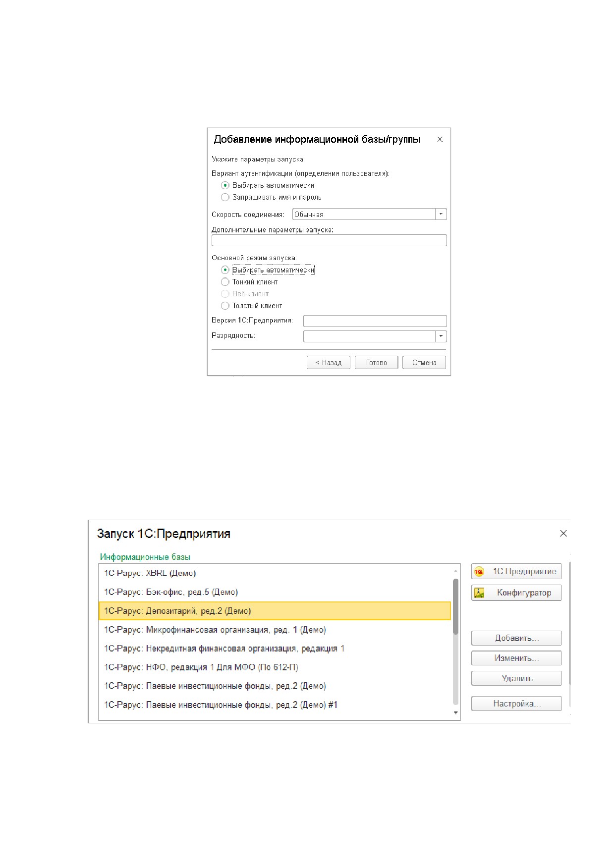This screenshot has height=868, width=614.
Task: Click 'Дополнительные параметры запуска' input field
Action: pyautogui.click(x=329, y=240)
